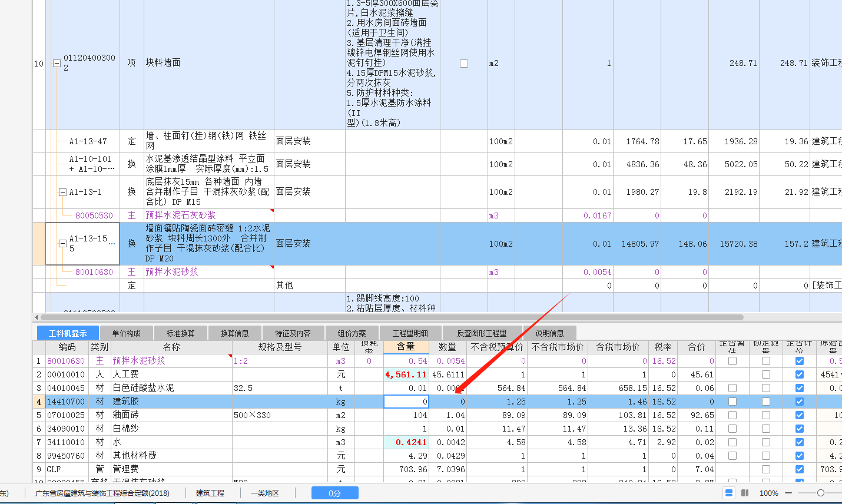Screen dimensions: 842x504
Task: Uncheck 是否计价 for 管理费
Action: pyautogui.click(x=800, y=469)
